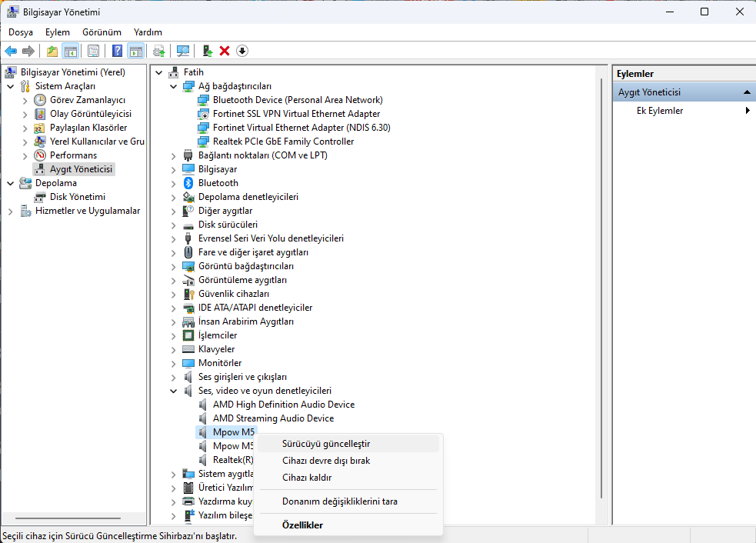Image resolution: width=756 pixels, height=543 pixels.
Task: Open Özellikler from the context menu
Action: (302, 525)
